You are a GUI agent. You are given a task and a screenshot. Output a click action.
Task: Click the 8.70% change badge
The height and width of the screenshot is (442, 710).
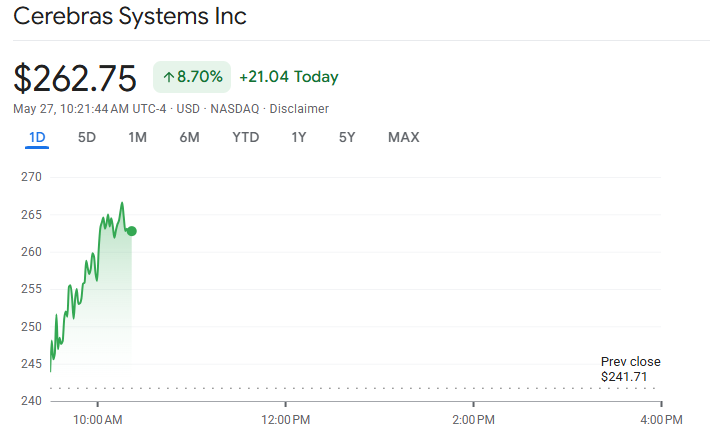(x=192, y=77)
